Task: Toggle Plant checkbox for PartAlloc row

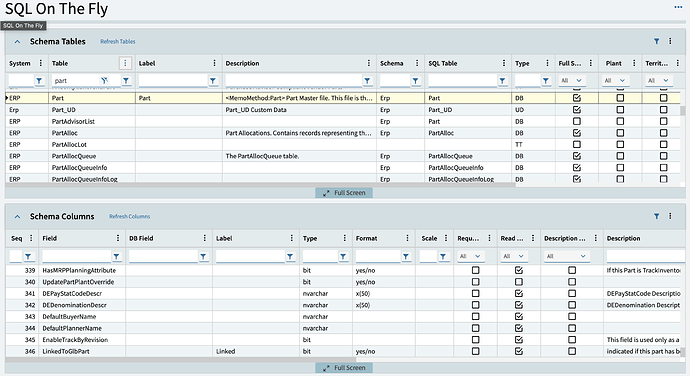Action: (x=620, y=133)
